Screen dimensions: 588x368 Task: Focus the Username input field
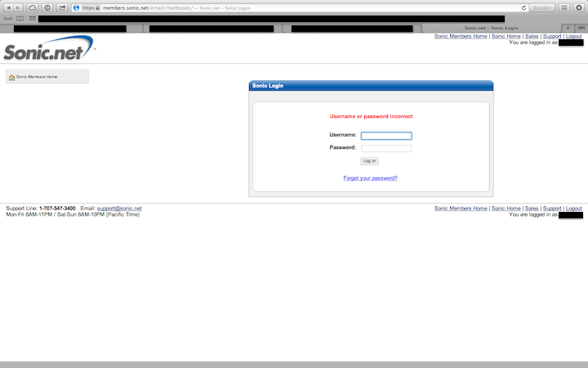click(x=386, y=136)
